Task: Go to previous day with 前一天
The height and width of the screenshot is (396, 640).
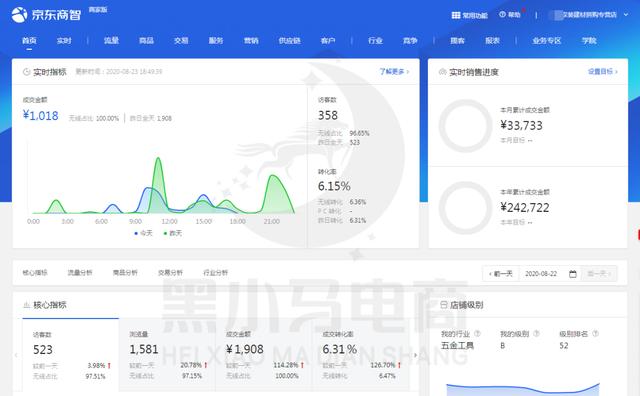Action: (x=501, y=274)
